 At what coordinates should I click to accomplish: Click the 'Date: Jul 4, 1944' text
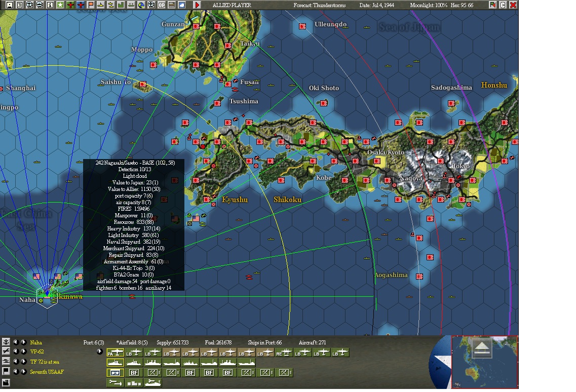tap(376, 5)
